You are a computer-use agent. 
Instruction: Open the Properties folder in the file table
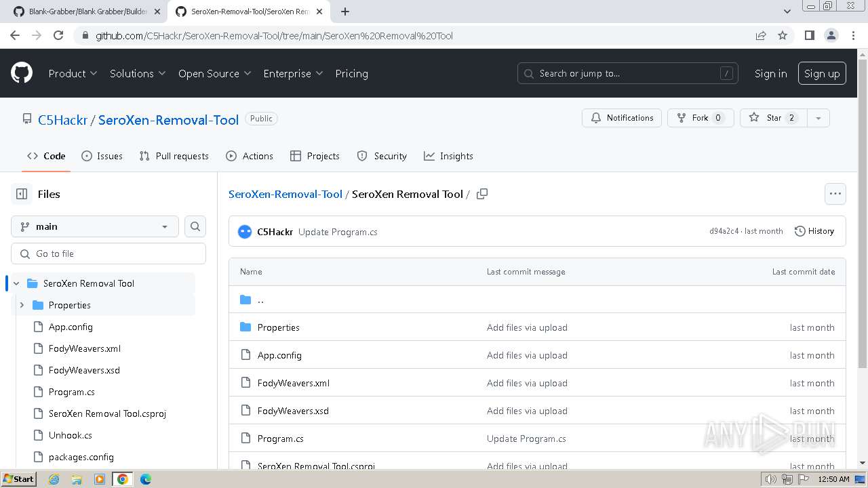pyautogui.click(x=278, y=327)
